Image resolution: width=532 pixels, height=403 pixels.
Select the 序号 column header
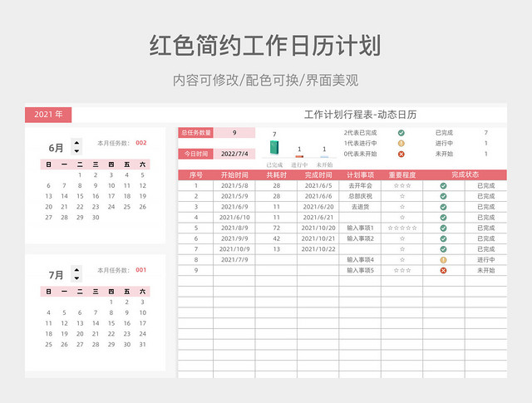[x=196, y=175]
